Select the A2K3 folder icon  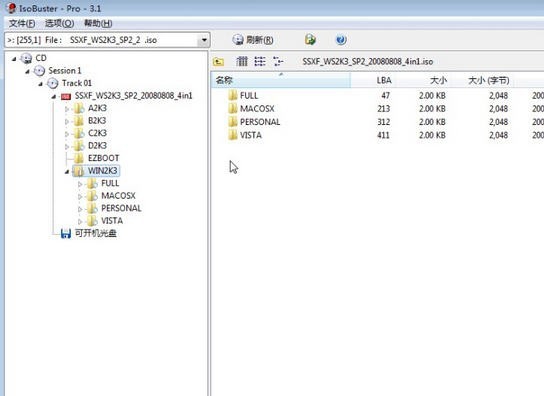[x=79, y=108]
